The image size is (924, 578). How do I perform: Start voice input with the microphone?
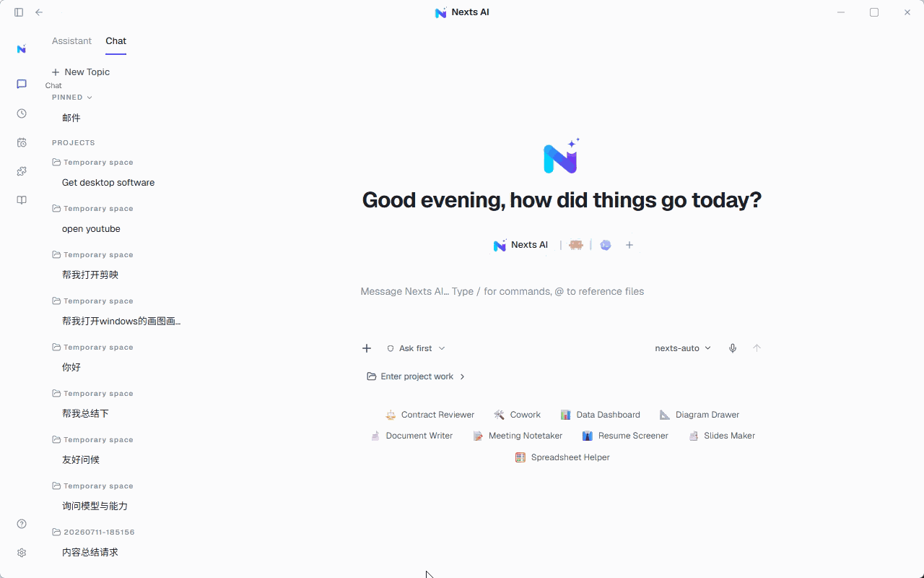pyautogui.click(x=733, y=348)
